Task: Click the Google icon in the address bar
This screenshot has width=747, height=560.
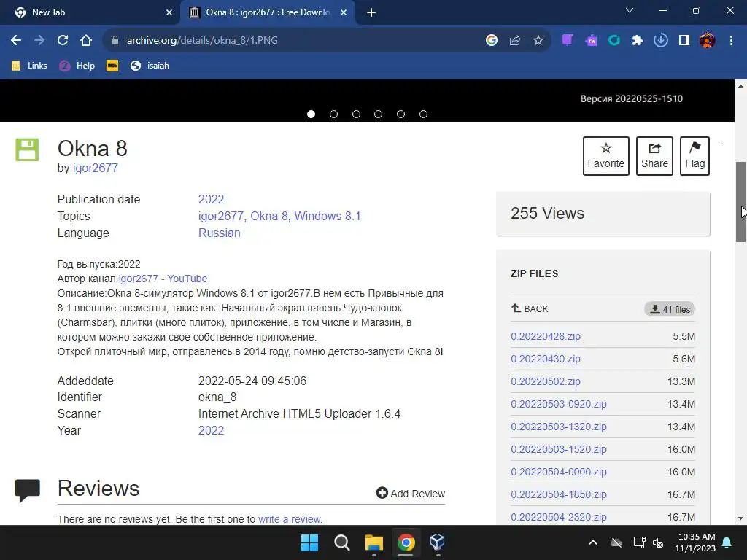Action: [x=492, y=41]
